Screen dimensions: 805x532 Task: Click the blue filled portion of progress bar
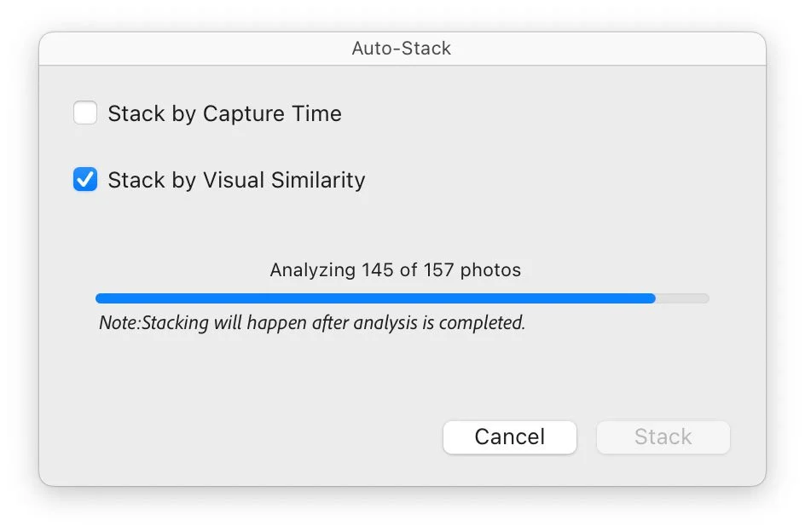click(375, 298)
